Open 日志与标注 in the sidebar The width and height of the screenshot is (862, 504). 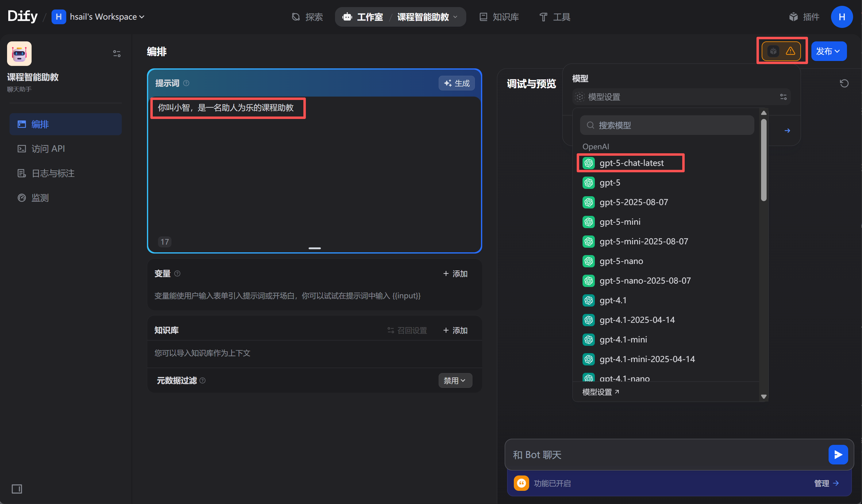66,173
